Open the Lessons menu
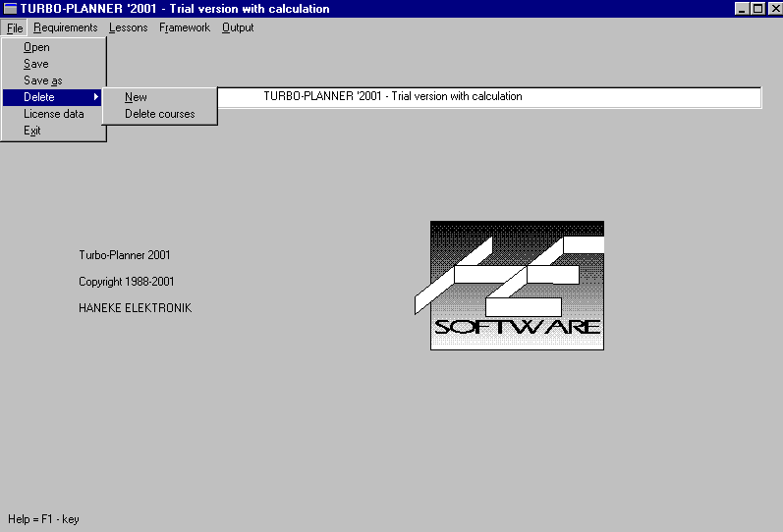 click(129, 27)
